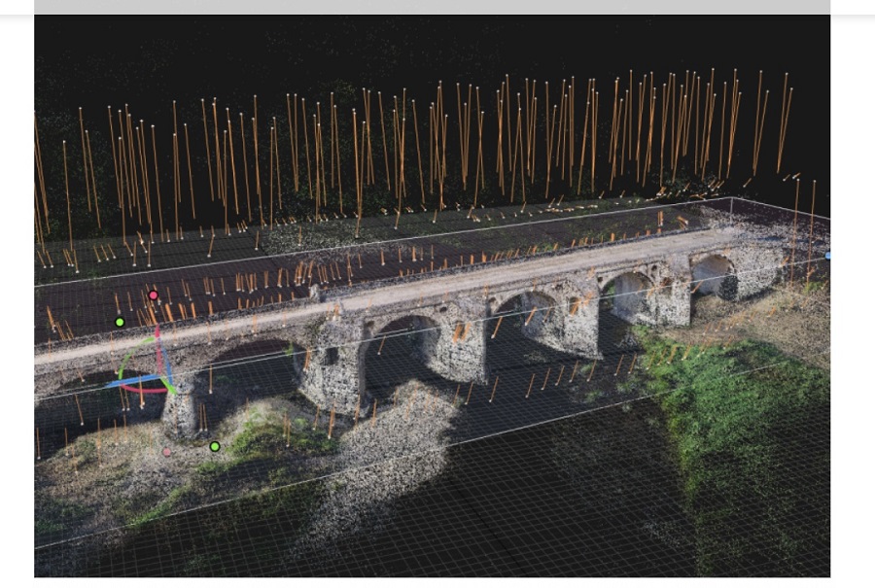The image size is (875, 588).
Task: Click the blue handle on the right viewport edge
Action: [x=827, y=256]
